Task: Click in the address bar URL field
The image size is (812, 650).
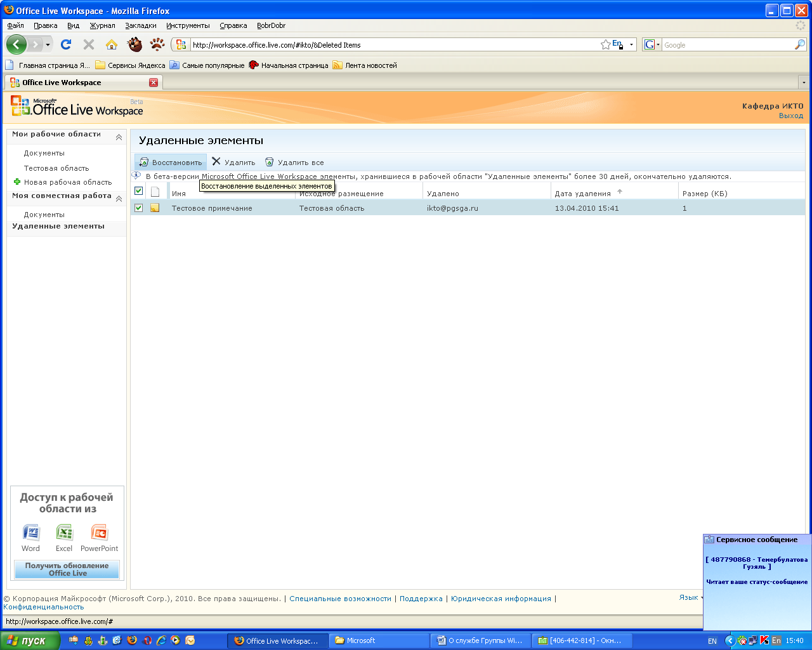Action: click(393, 45)
